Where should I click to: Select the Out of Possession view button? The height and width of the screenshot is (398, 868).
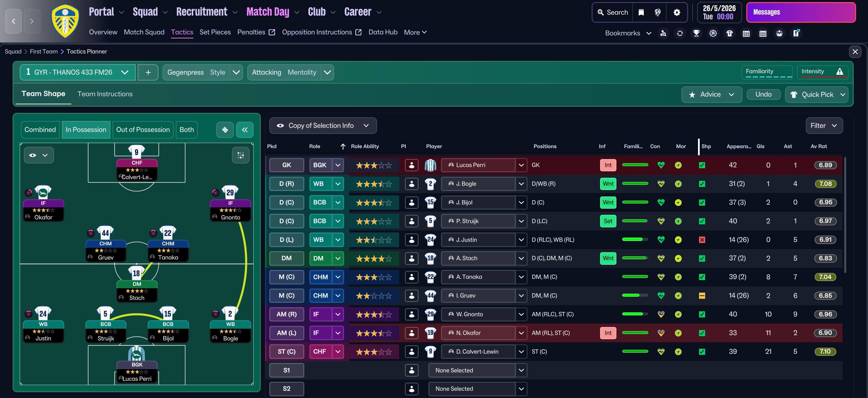coord(143,130)
